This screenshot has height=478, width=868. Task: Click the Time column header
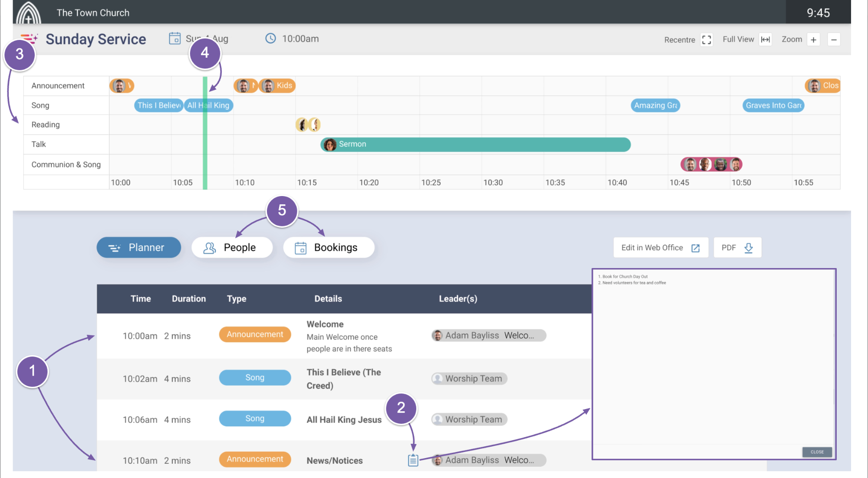[x=141, y=298]
